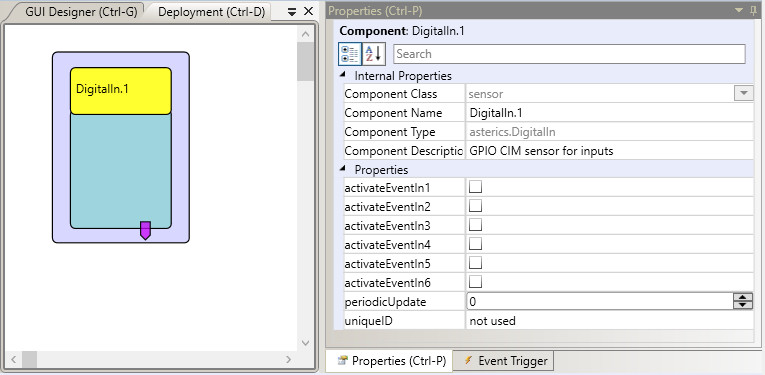This screenshot has width=765, height=375.
Task: Select the Component Type label
Action: (390, 132)
